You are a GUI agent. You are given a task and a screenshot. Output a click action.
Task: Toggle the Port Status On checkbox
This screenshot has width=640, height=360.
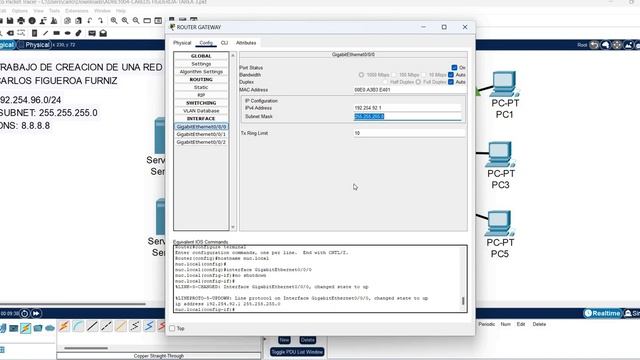point(454,67)
